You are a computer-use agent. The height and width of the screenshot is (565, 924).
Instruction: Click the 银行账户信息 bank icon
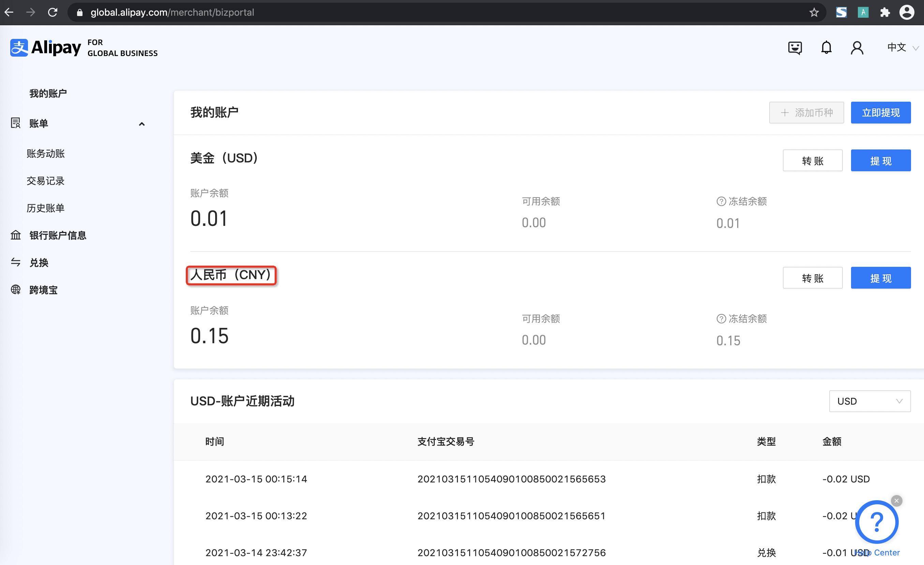(16, 235)
